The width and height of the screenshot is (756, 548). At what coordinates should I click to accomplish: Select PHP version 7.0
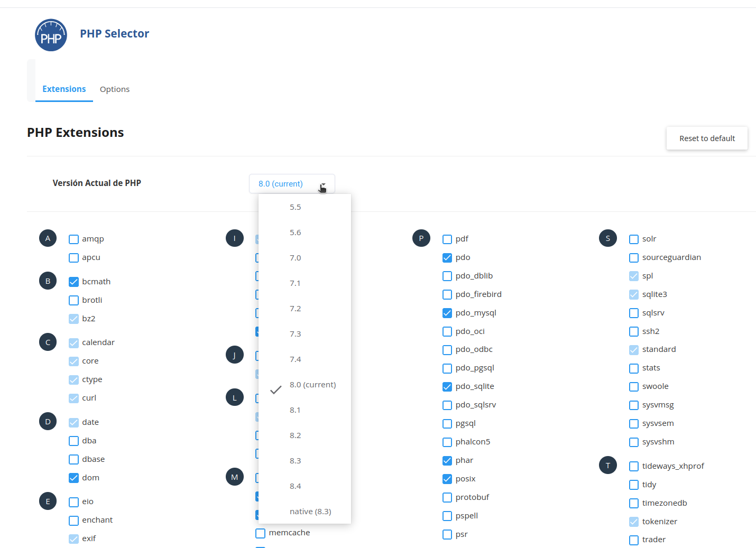[x=305, y=258]
